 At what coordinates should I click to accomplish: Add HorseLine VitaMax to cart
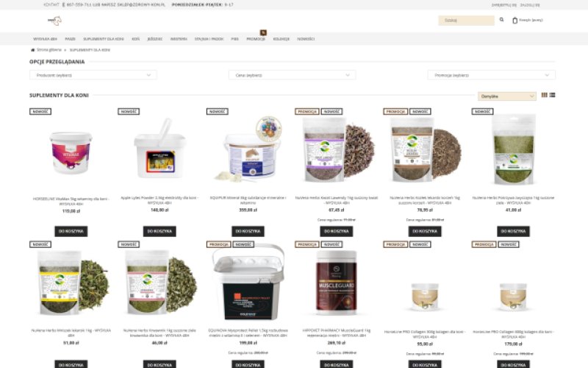[x=71, y=231]
